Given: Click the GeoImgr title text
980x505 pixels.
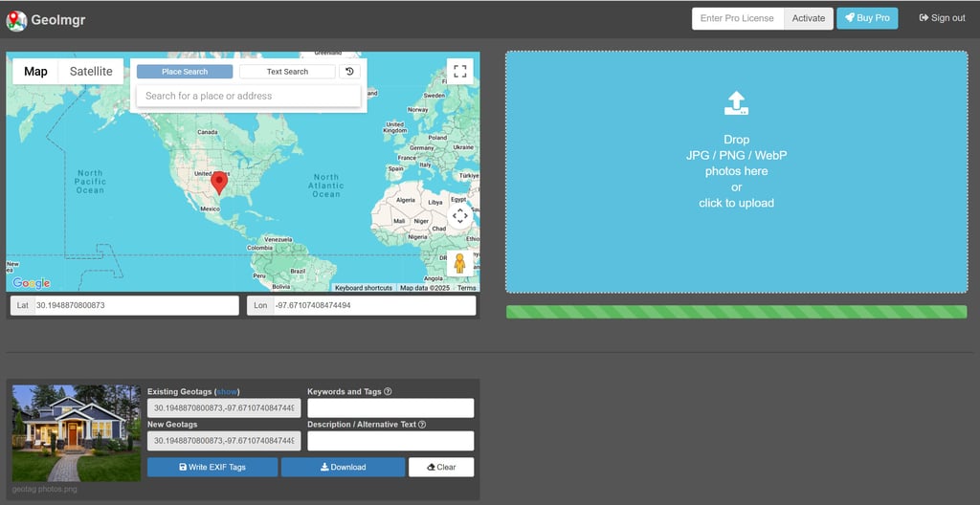Looking at the screenshot, I should (x=58, y=20).
